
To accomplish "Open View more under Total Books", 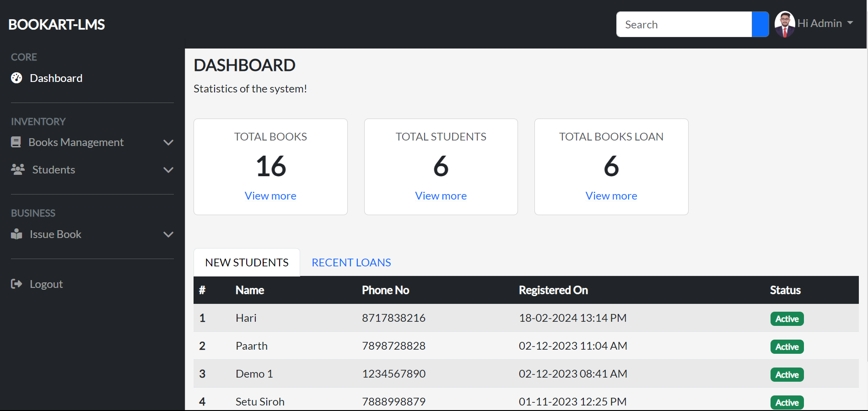I will (270, 196).
